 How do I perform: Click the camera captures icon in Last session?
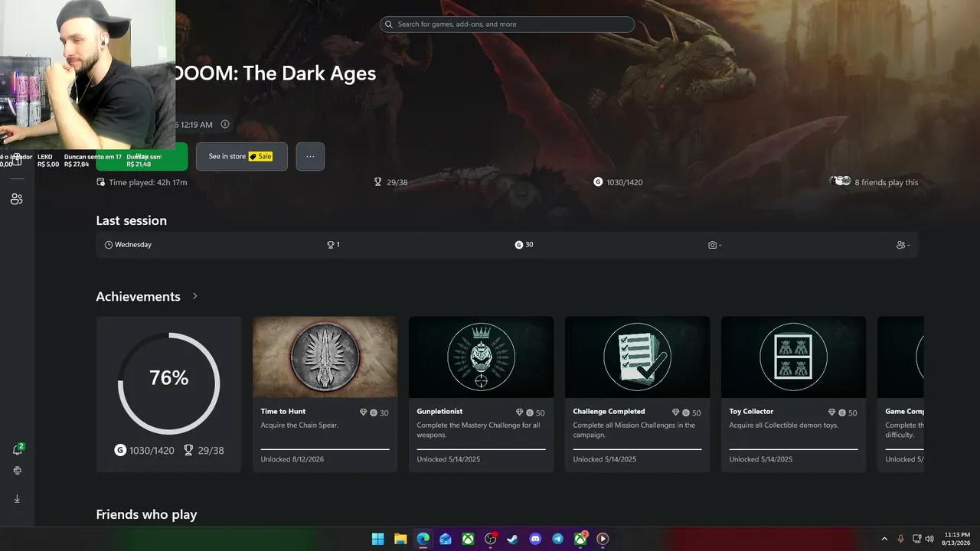coord(713,245)
